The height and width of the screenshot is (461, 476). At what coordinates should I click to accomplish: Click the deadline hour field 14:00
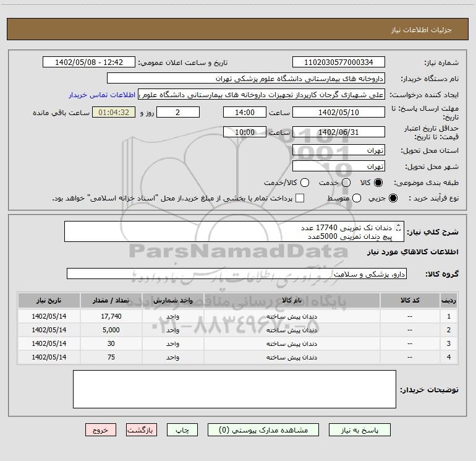245,112
